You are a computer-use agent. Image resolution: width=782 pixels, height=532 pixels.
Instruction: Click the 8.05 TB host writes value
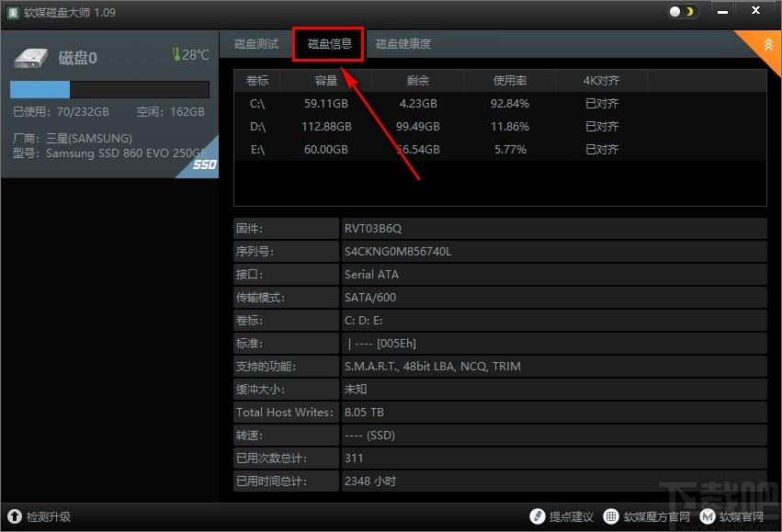pyautogui.click(x=364, y=413)
